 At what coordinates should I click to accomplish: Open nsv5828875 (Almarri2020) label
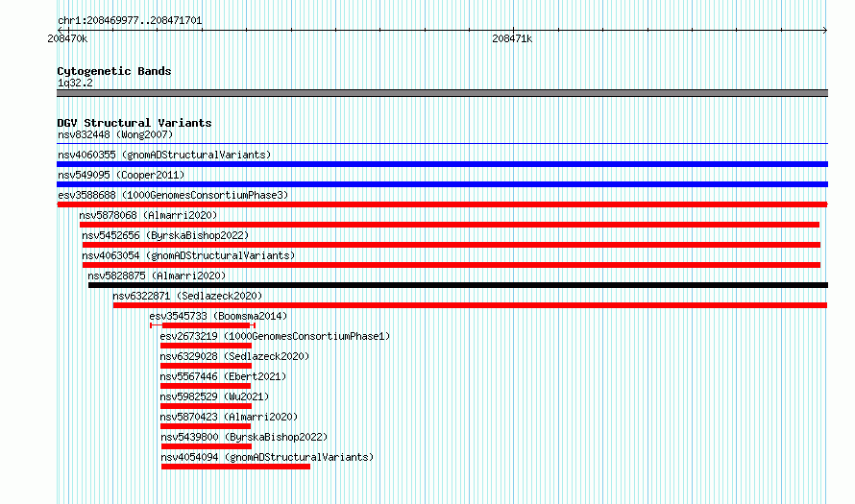pyautogui.click(x=157, y=276)
